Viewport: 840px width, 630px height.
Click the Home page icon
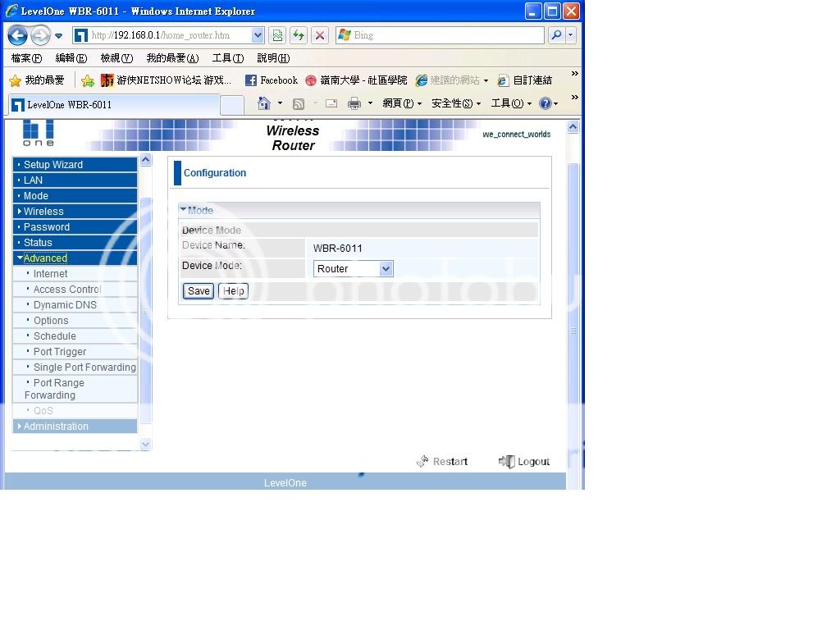click(263, 103)
